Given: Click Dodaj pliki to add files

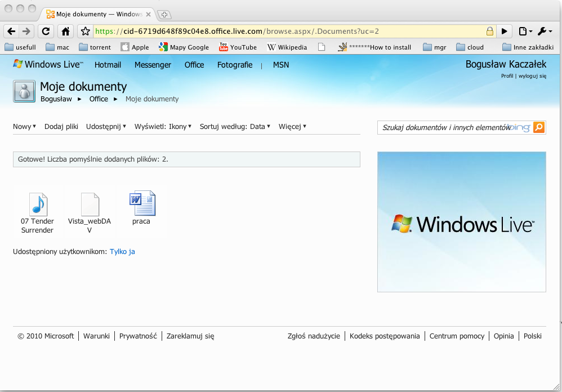Looking at the screenshot, I should coord(61,127).
